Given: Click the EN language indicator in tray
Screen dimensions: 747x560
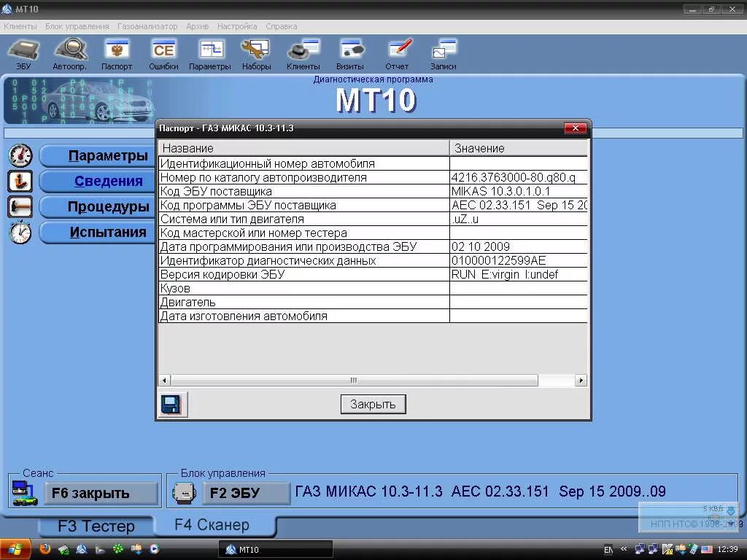Looking at the screenshot, I should (x=608, y=550).
